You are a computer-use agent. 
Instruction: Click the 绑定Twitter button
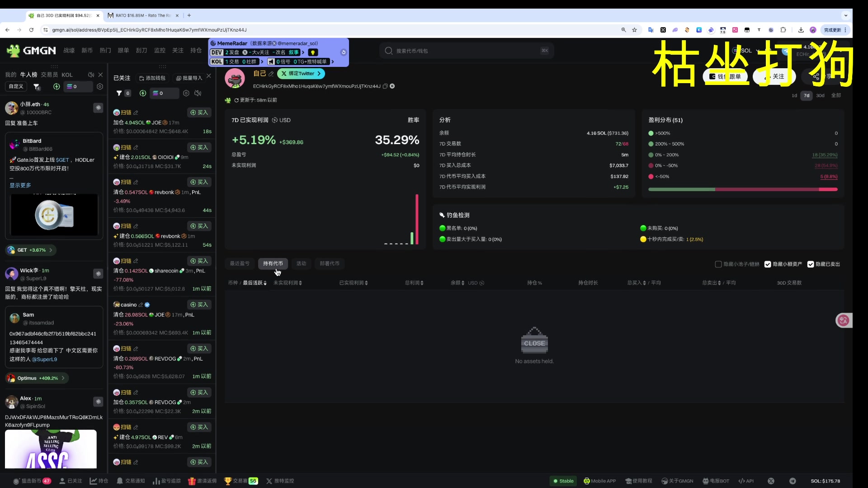pos(301,74)
